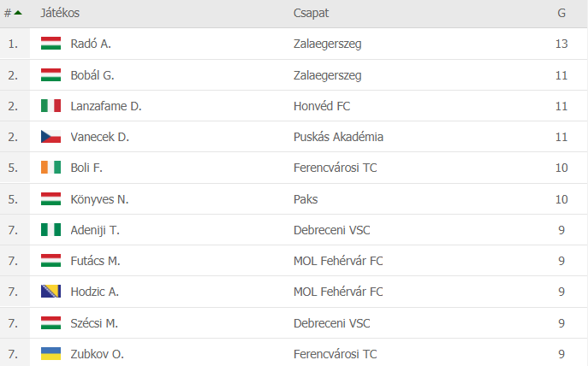
Task: Click the Hungarian flag beside Könyves N.
Action: pyautogui.click(x=50, y=198)
